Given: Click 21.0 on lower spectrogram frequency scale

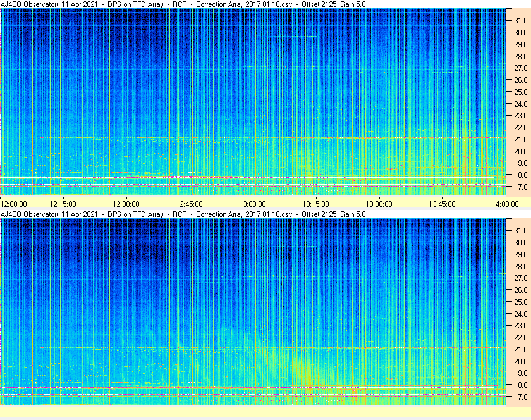Looking at the screenshot, I should [521, 349].
